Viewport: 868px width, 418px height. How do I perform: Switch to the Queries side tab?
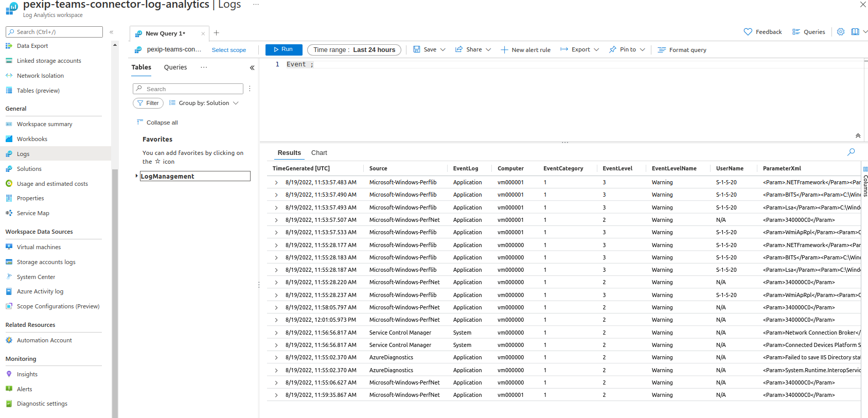tap(175, 67)
